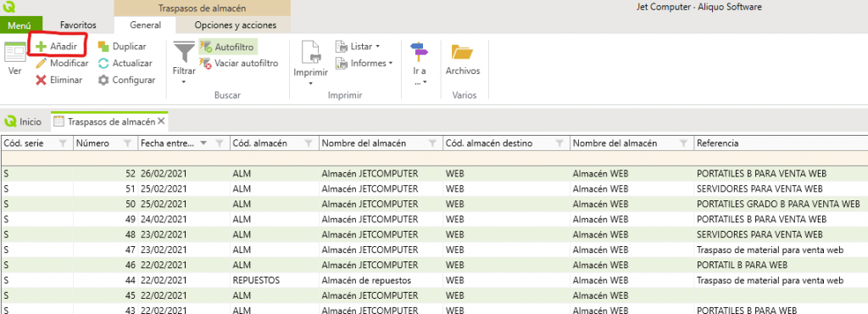Select row number 45
868x314 pixels.
(x=434, y=295)
